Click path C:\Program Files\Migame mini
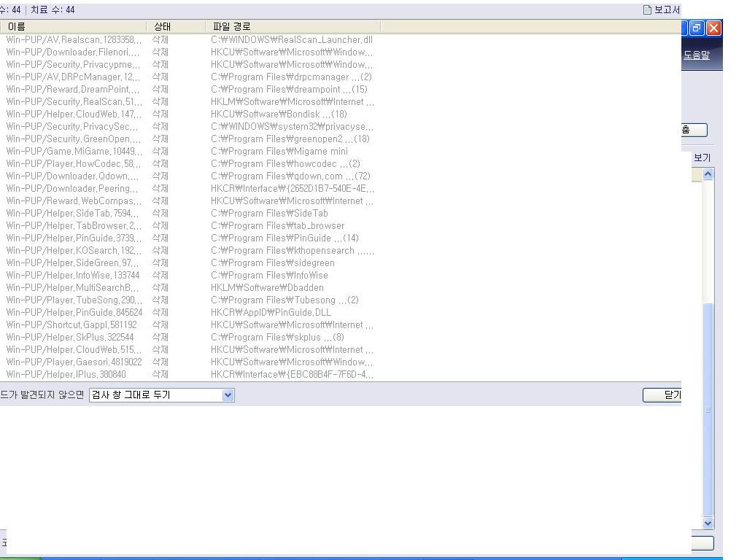The width and height of the screenshot is (747, 560). click(279, 151)
